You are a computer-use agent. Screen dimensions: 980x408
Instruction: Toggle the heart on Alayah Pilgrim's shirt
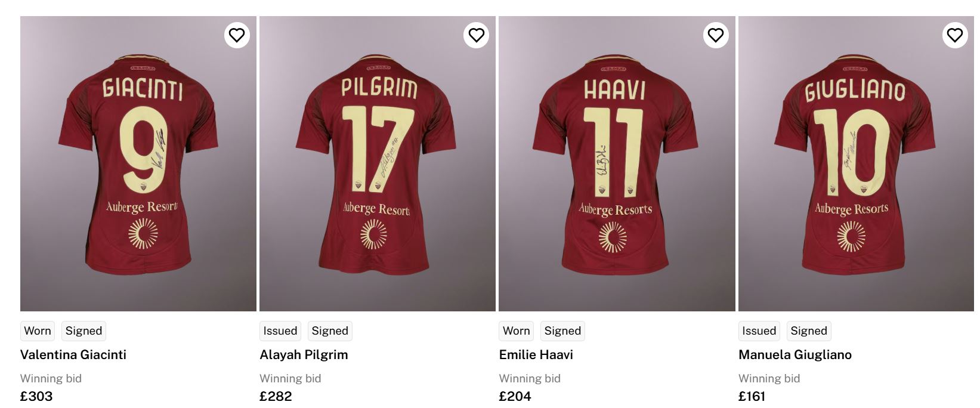point(476,35)
